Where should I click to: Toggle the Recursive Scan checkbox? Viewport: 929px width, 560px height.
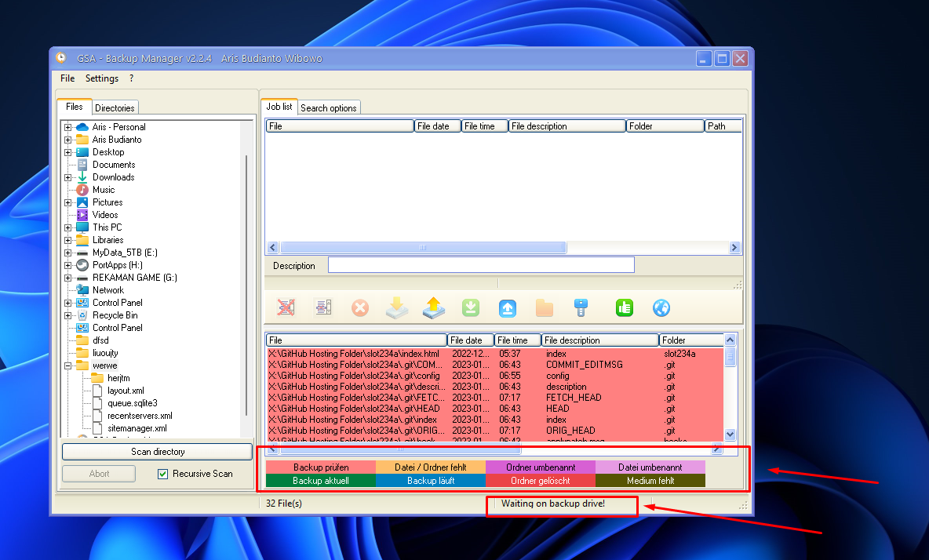(163, 474)
